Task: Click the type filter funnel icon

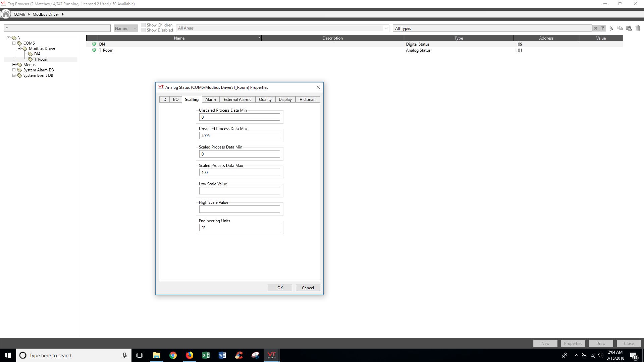Action: coord(603,28)
